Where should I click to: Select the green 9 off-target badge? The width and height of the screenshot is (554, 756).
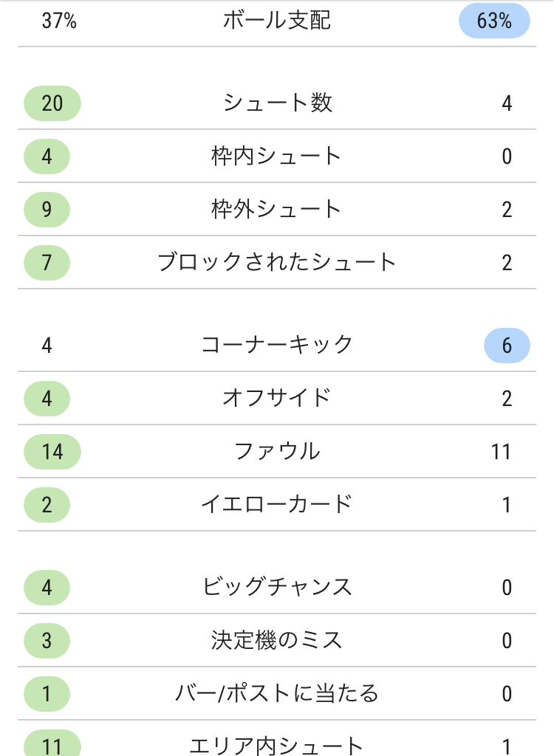click(47, 209)
